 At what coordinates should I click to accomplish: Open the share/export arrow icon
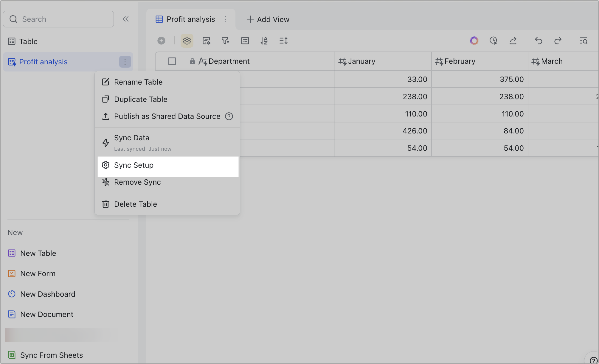coord(513,41)
